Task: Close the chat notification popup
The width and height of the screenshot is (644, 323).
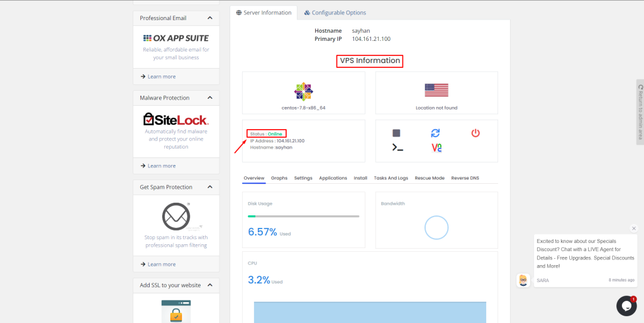Action: coord(634,229)
